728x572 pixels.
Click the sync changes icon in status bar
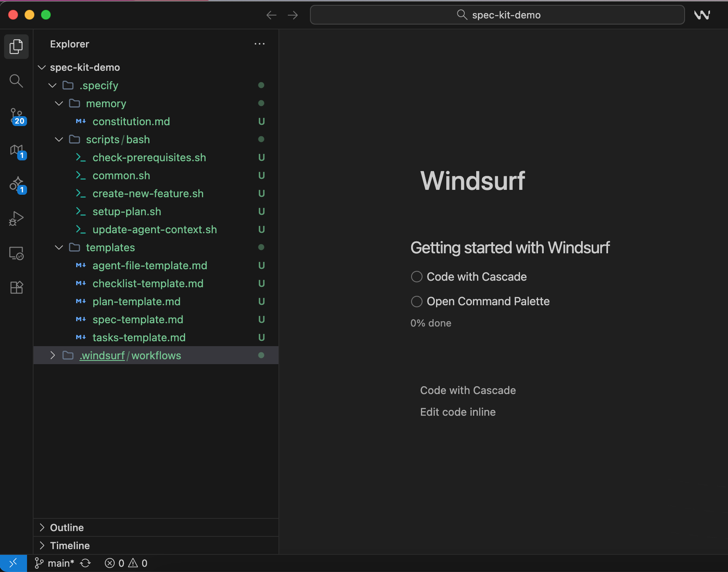[85, 563]
